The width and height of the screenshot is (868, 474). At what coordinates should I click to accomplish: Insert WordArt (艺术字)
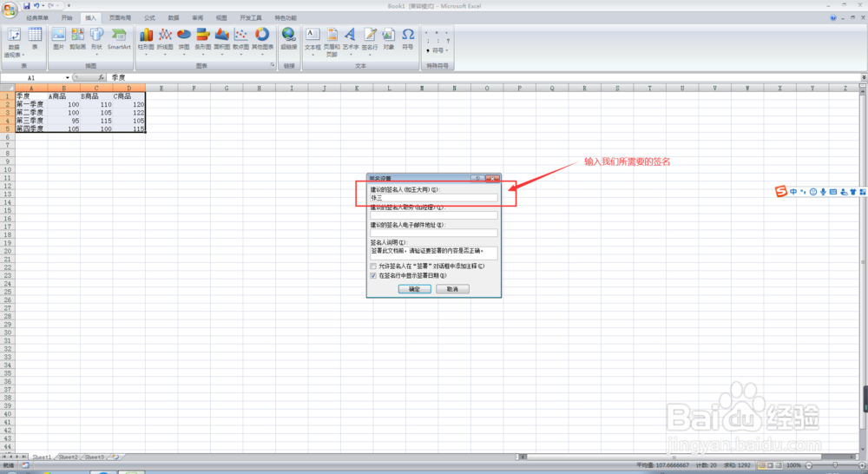coord(351,42)
